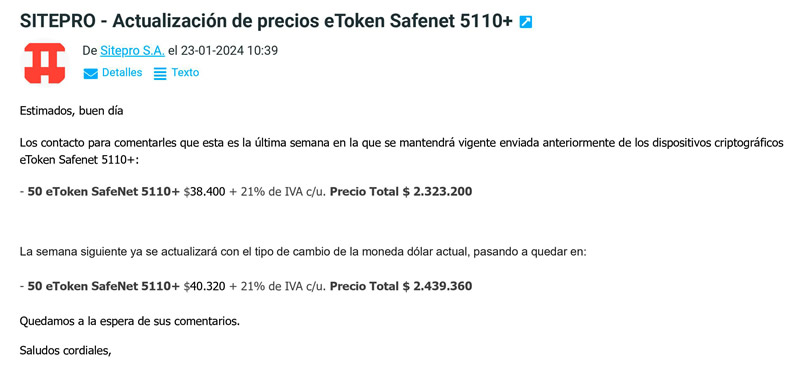Click the first bold '50 eToken SafeNet 5110+'
This screenshot has width=800, height=379.
(104, 192)
